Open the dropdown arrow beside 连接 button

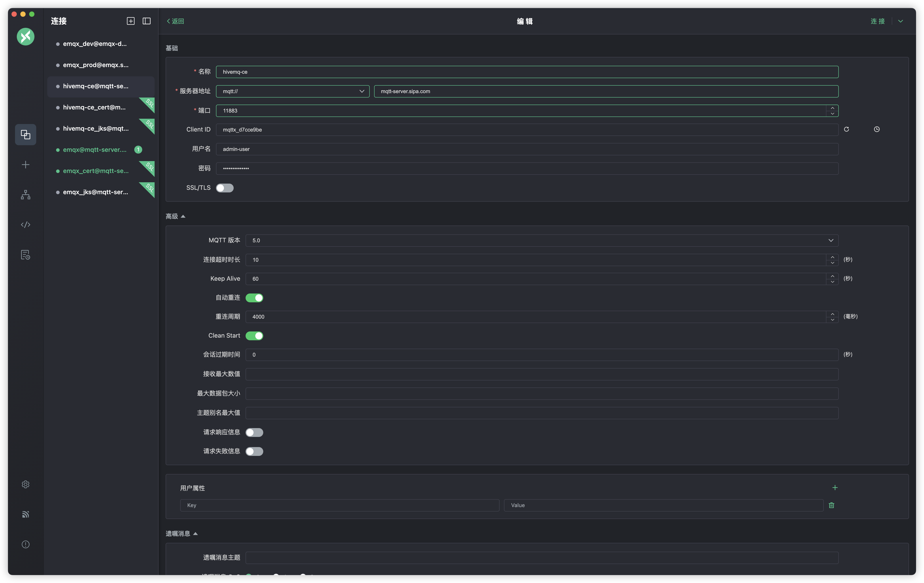(901, 21)
